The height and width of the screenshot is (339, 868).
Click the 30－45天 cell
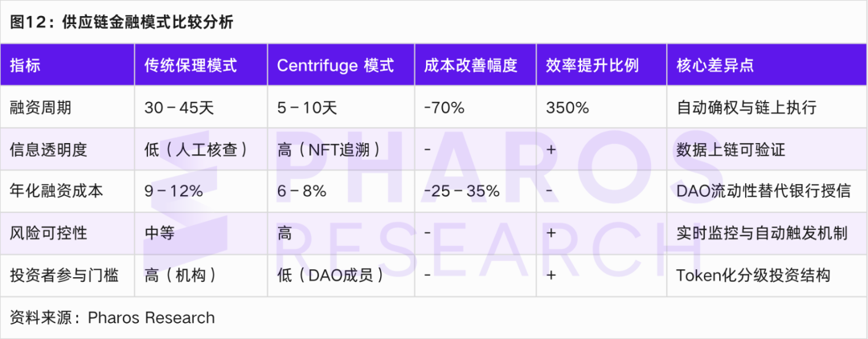pyautogui.click(x=179, y=107)
